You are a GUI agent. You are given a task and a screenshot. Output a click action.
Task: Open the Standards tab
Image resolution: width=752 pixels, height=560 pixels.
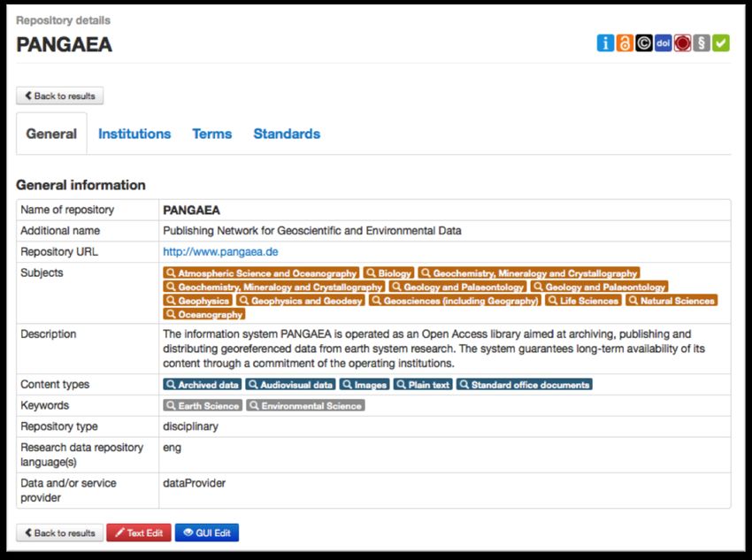(287, 134)
